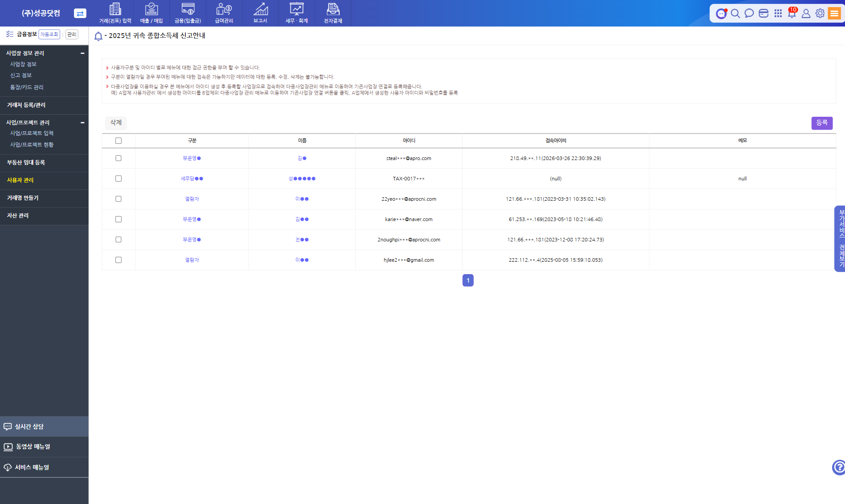Click the 삭제 button
This screenshot has height=504, width=845.
(x=116, y=122)
